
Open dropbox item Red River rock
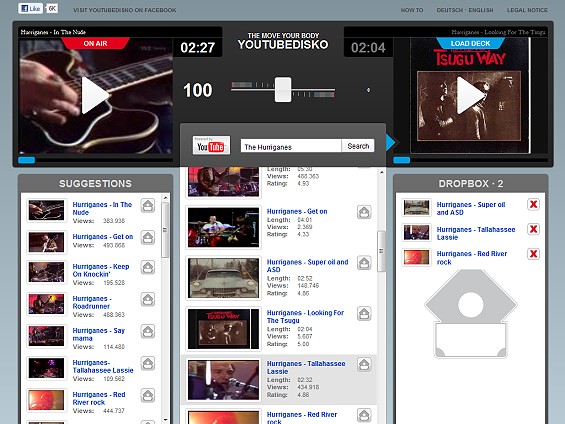point(472,258)
